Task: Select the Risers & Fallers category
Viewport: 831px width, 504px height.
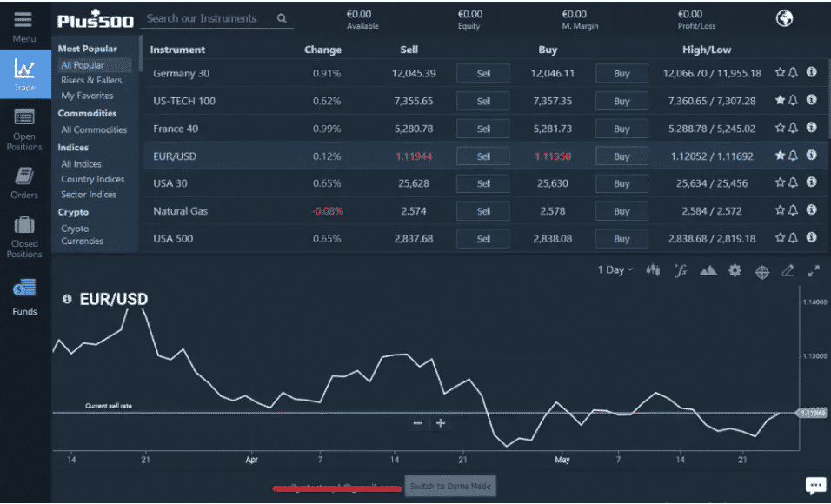Action: pos(91,81)
